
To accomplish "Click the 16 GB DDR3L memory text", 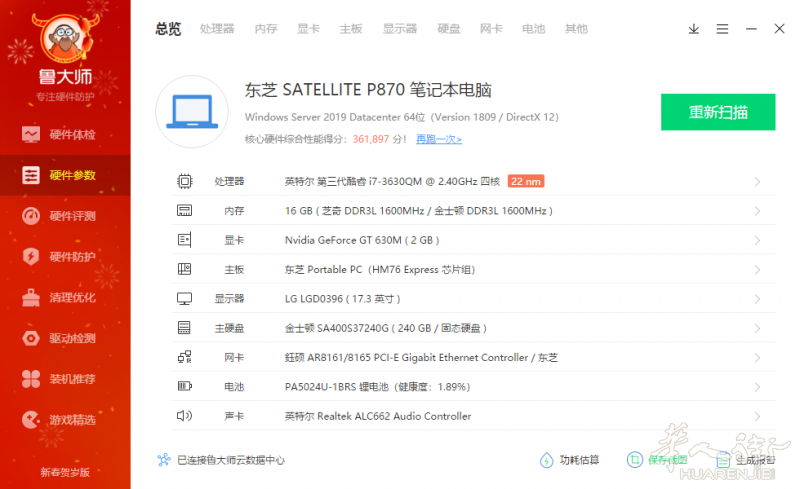I will pyautogui.click(x=418, y=211).
